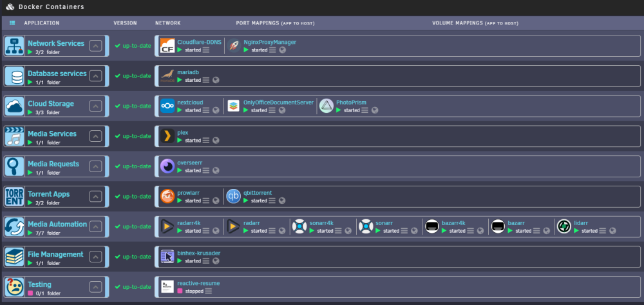Viewport: 644px width, 305px height.
Task: Collapse the Media Requests folder
Action: (96, 166)
